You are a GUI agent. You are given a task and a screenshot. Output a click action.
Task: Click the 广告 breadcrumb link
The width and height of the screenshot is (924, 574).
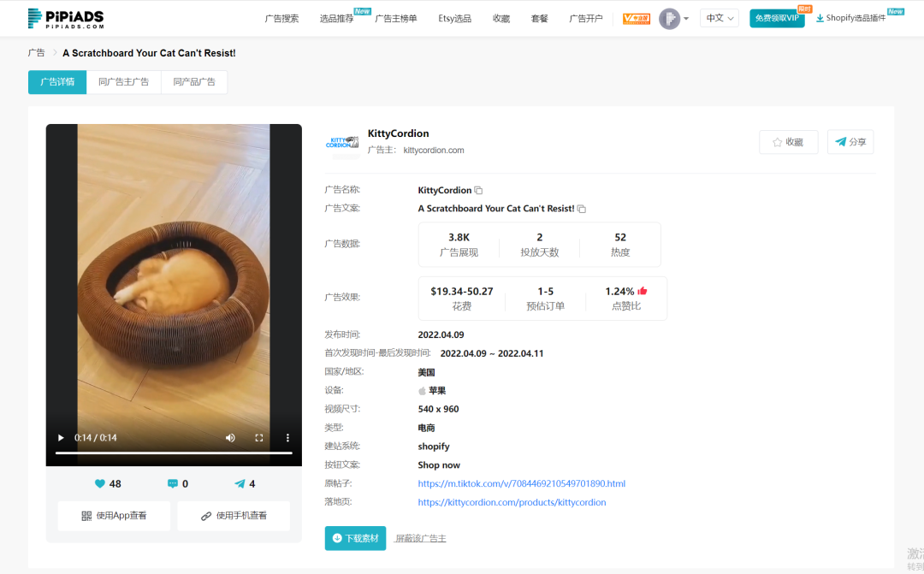point(37,52)
